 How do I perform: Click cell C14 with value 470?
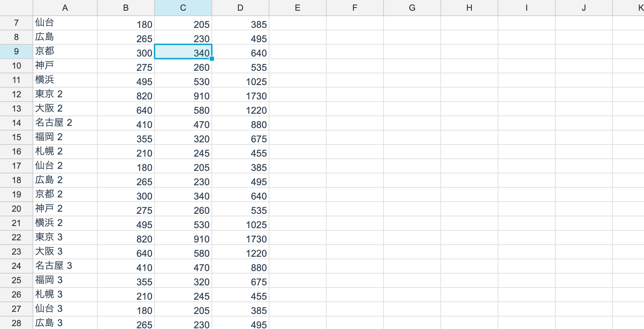coord(183,123)
